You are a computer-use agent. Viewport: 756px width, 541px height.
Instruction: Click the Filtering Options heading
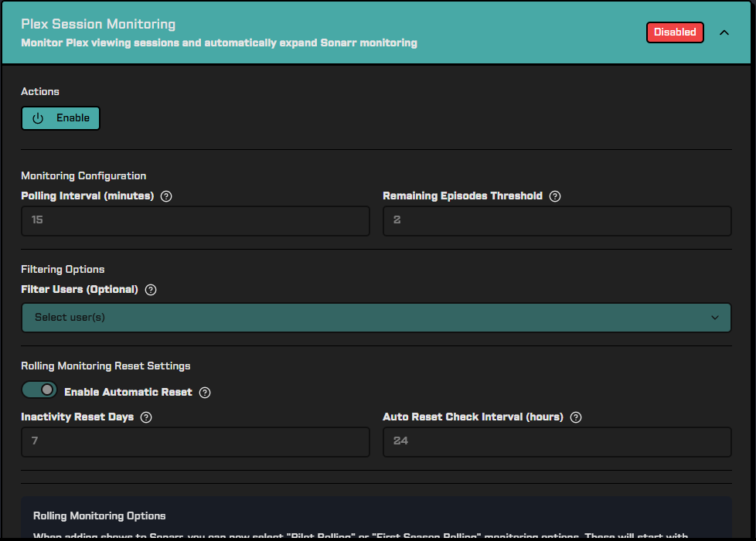[x=63, y=270]
